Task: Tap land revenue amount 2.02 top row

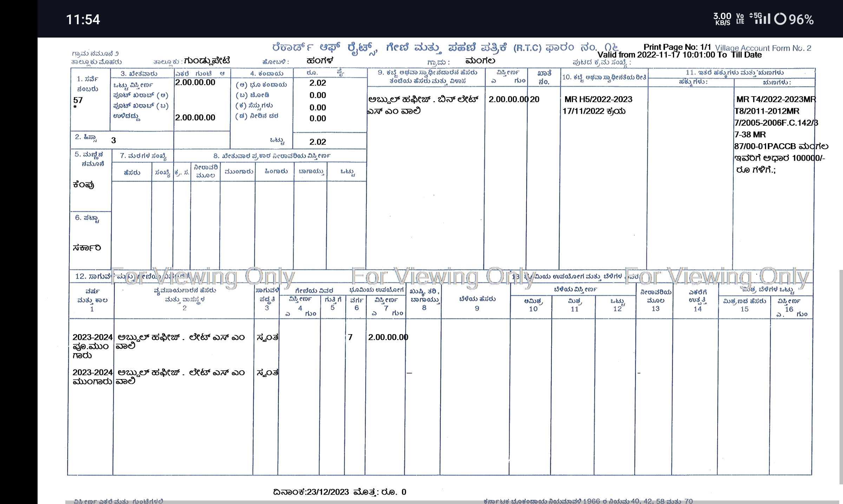Action: tap(318, 83)
